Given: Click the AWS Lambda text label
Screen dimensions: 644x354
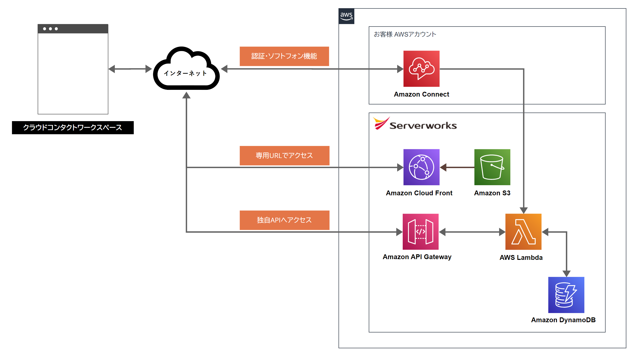Looking at the screenshot, I should [521, 257].
